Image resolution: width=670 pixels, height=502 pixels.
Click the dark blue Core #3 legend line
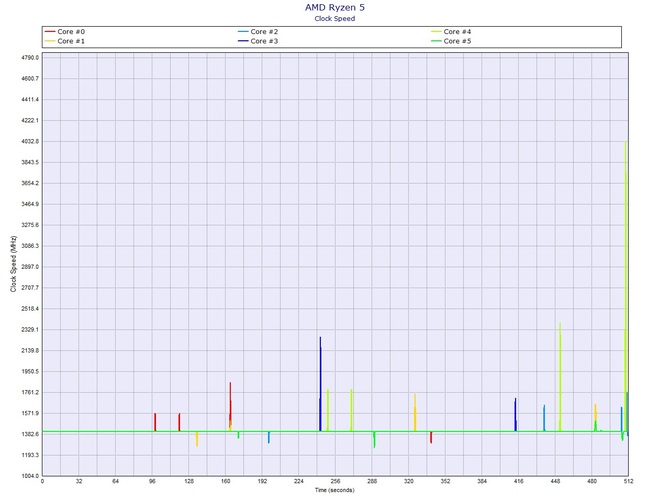[x=243, y=41]
